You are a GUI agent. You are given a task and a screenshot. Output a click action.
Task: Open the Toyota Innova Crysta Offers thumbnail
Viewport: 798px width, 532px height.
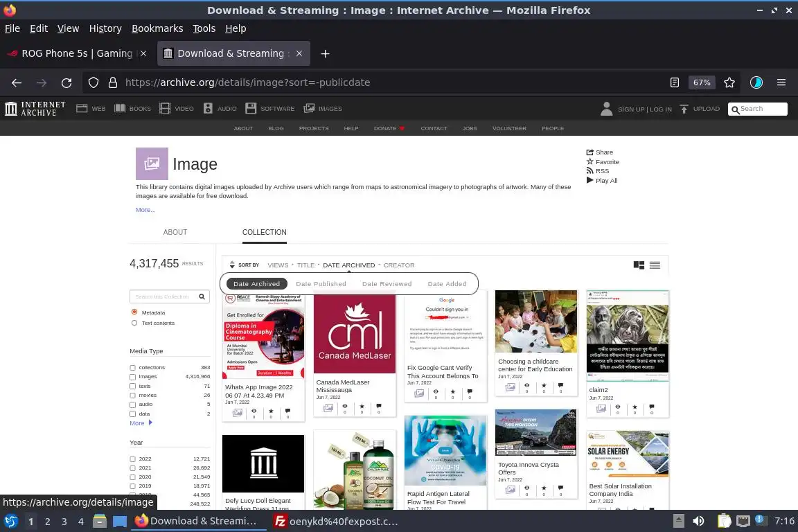[x=536, y=433]
